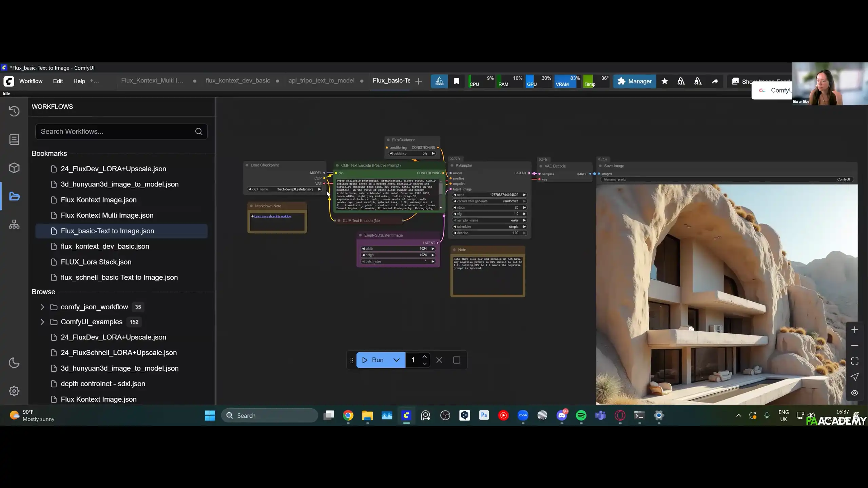Collapse the Load Checkpoint node dot
Viewport: 868px width, 488px height.
[247, 165]
